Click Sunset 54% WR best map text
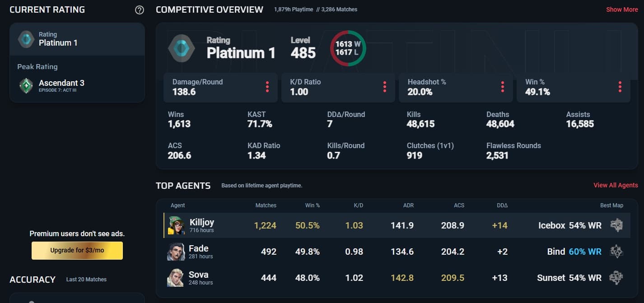The image size is (644, 303). coord(569,278)
